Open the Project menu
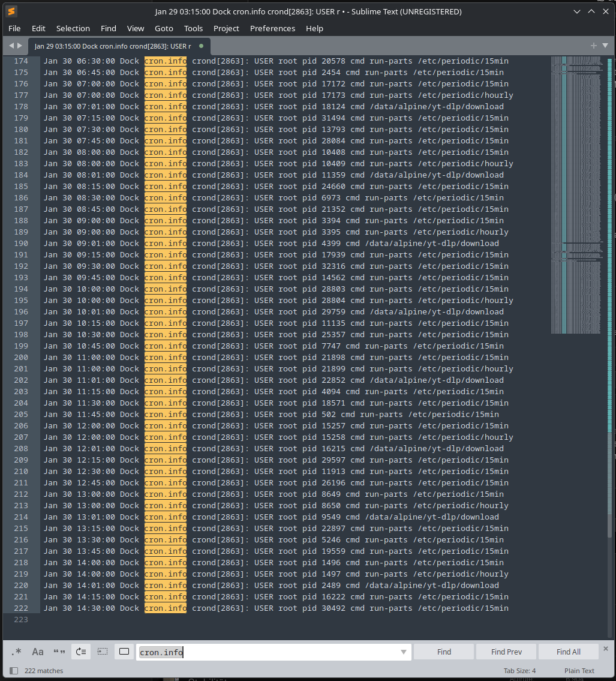The height and width of the screenshot is (681, 616). coord(226,28)
